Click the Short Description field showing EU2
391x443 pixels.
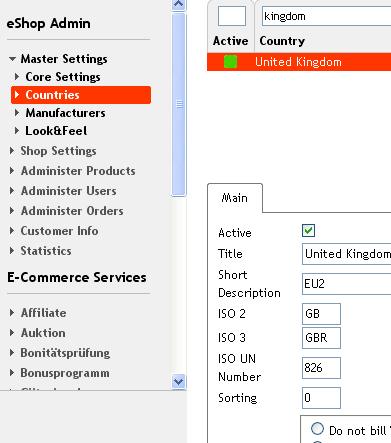(x=346, y=284)
